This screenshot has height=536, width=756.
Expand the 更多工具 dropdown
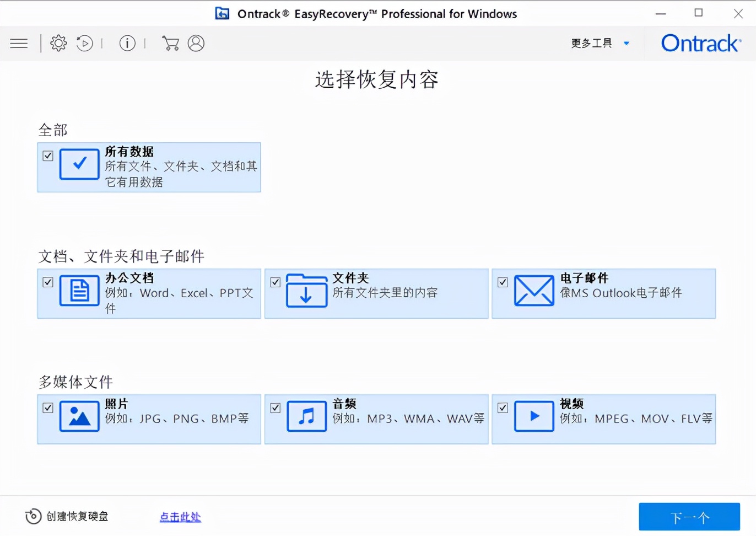(601, 43)
